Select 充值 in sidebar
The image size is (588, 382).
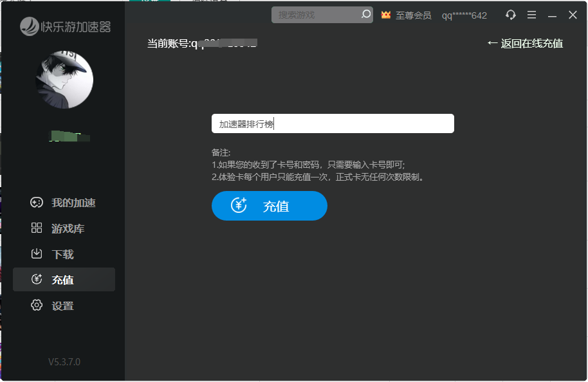pos(64,279)
